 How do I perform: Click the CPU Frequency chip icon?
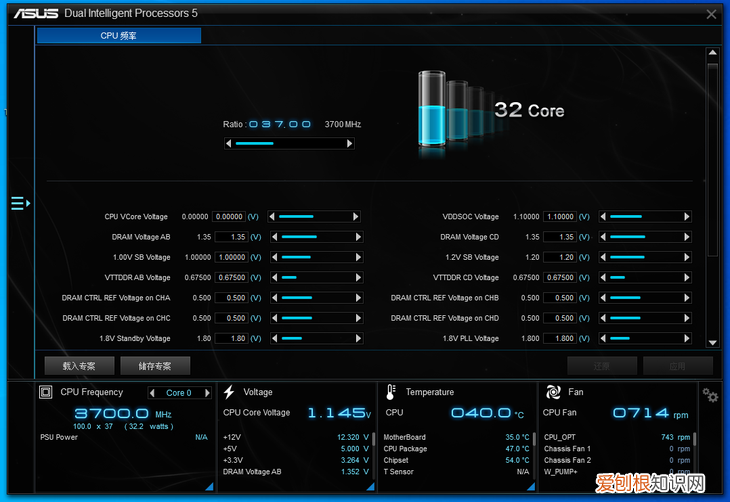pos(46,392)
